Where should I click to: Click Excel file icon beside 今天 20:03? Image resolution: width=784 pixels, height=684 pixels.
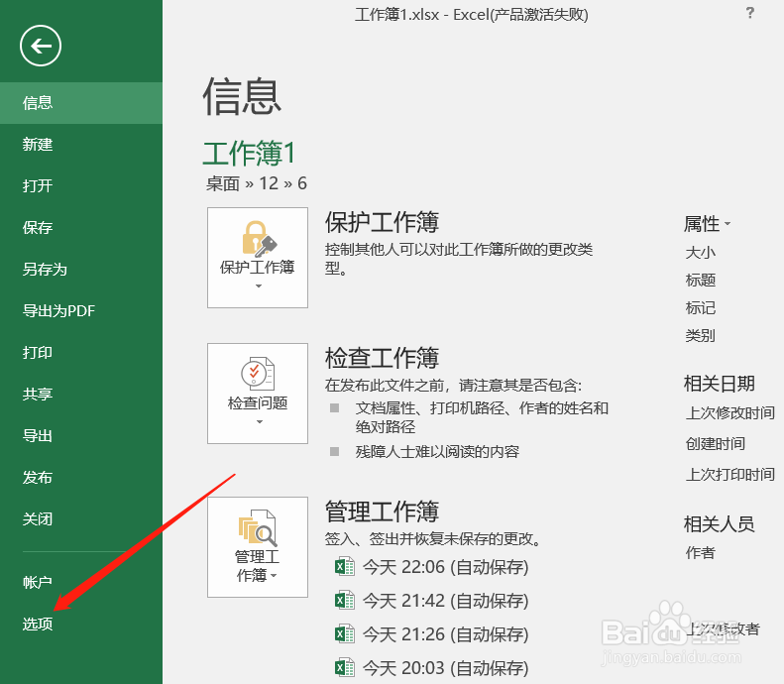345,667
